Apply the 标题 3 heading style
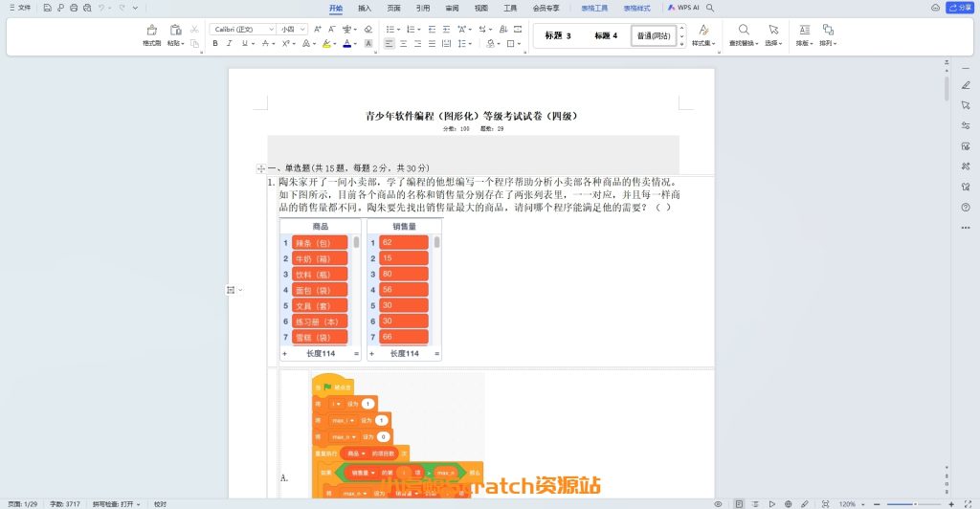 (558, 35)
